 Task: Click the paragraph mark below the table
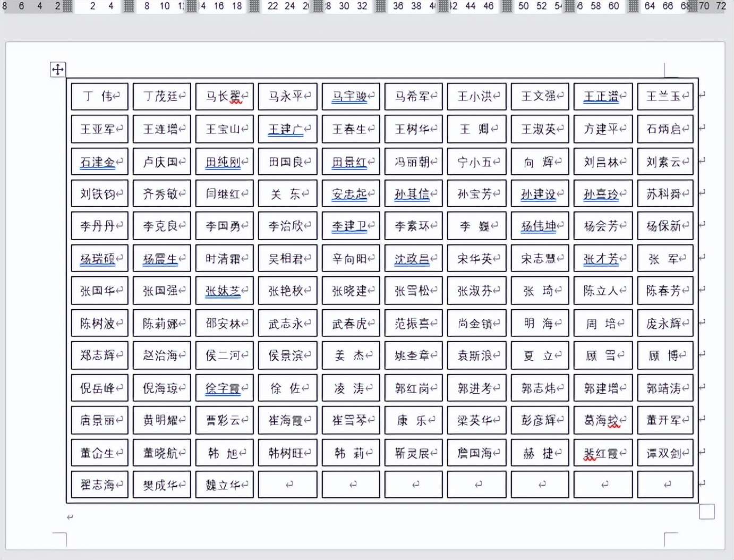[x=69, y=516]
